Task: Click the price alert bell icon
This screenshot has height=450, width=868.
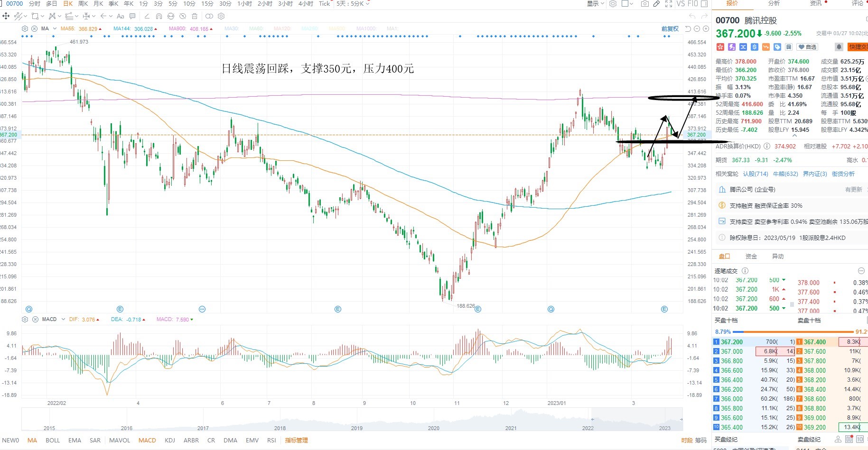Action: (x=839, y=47)
